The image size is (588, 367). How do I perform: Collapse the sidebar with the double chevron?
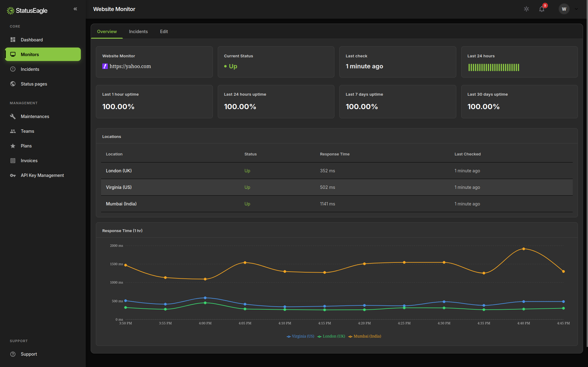pyautogui.click(x=75, y=9)
